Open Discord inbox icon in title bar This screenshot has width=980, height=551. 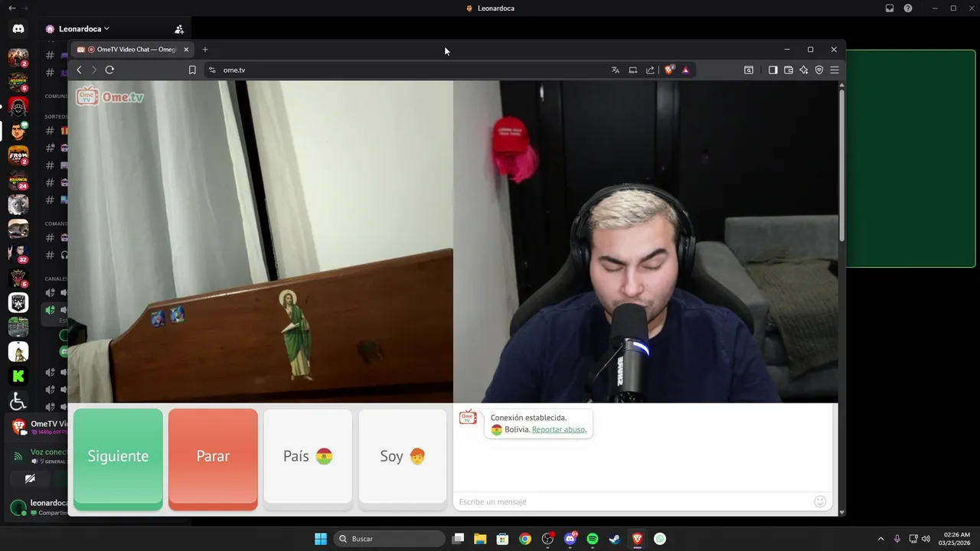coord(890,8)
